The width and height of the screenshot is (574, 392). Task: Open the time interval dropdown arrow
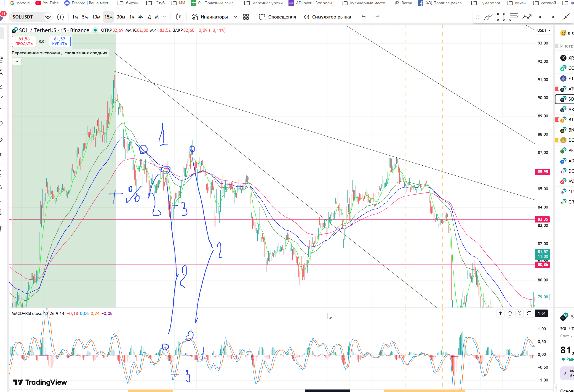tap(165, 17)
